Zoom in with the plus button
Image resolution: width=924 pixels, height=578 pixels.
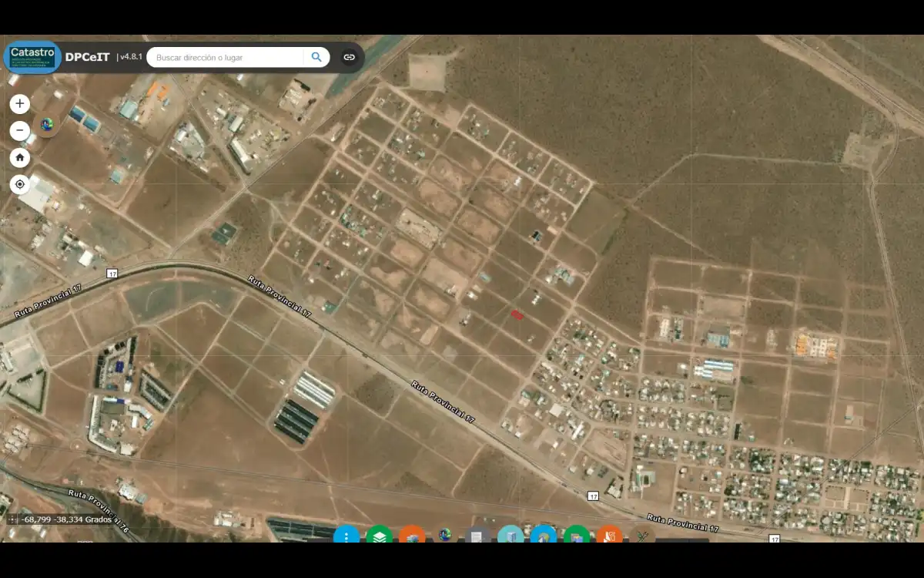click(20, 104)
